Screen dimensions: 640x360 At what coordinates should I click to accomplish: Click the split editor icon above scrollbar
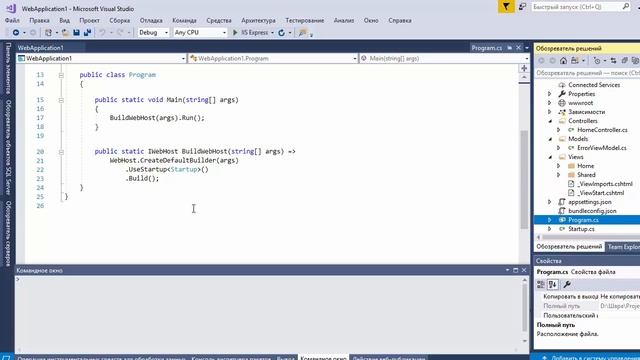tap(524, 69)
